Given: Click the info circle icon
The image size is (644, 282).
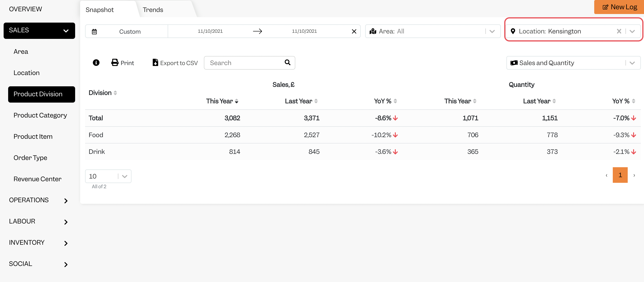Looking at the screenshot, I should 96,63.
